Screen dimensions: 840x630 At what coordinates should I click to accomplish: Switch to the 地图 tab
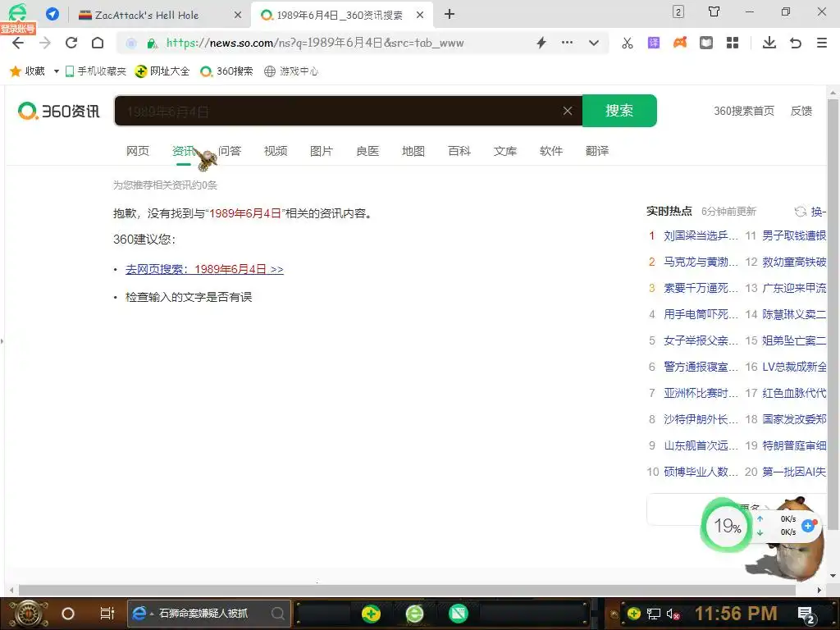coord(413,151)
